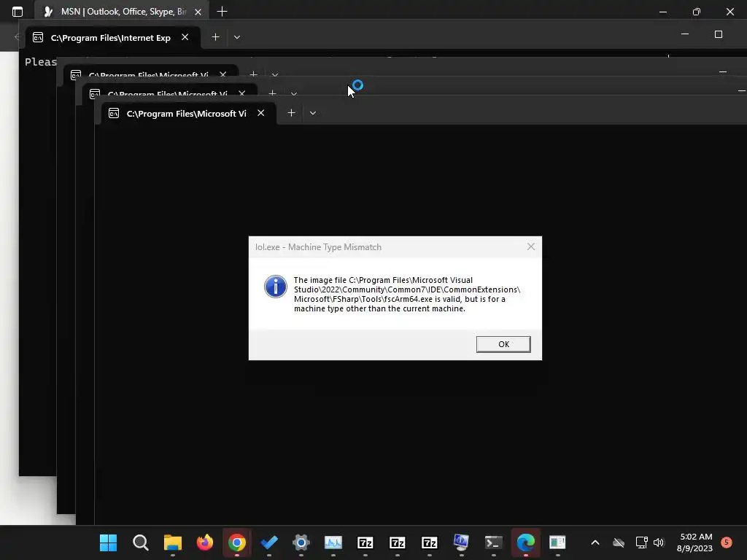Open the Settings gear app in the taskbar
This screenshot has width=747, height=560.
(x=301, y=542)
